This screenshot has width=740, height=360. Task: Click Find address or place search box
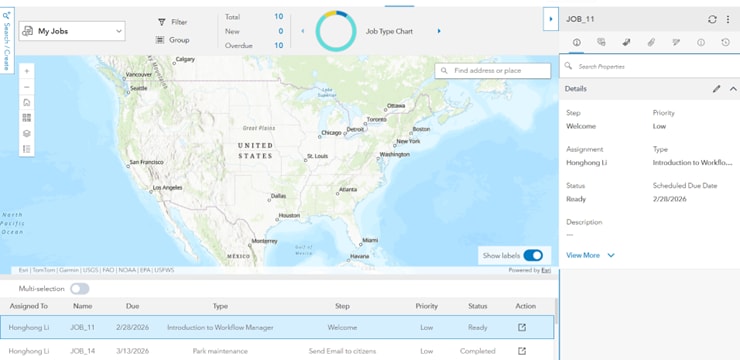click(x=493, y=71)
